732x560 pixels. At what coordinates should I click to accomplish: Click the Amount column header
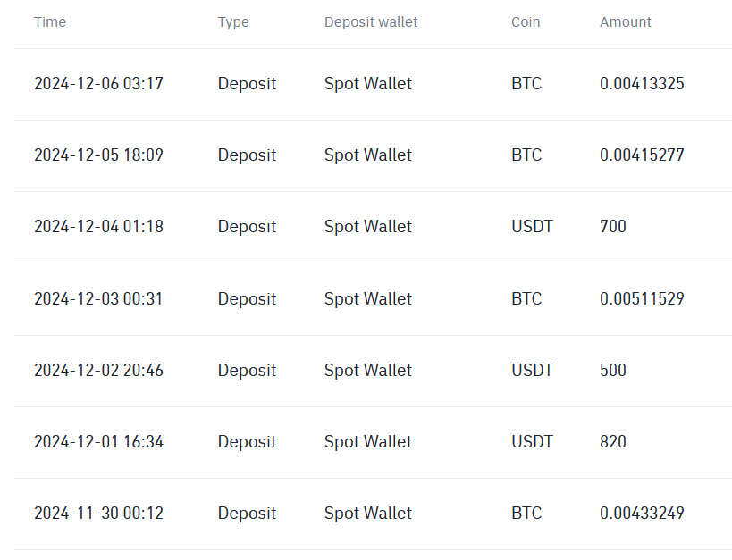point(626,21)
